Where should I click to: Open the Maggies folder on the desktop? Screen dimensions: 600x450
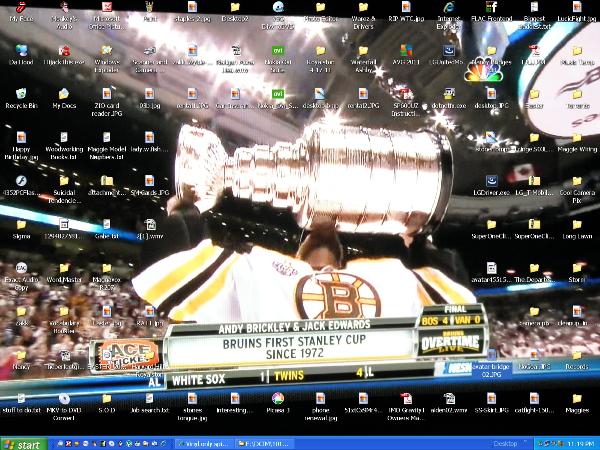[x=577, y=399]
